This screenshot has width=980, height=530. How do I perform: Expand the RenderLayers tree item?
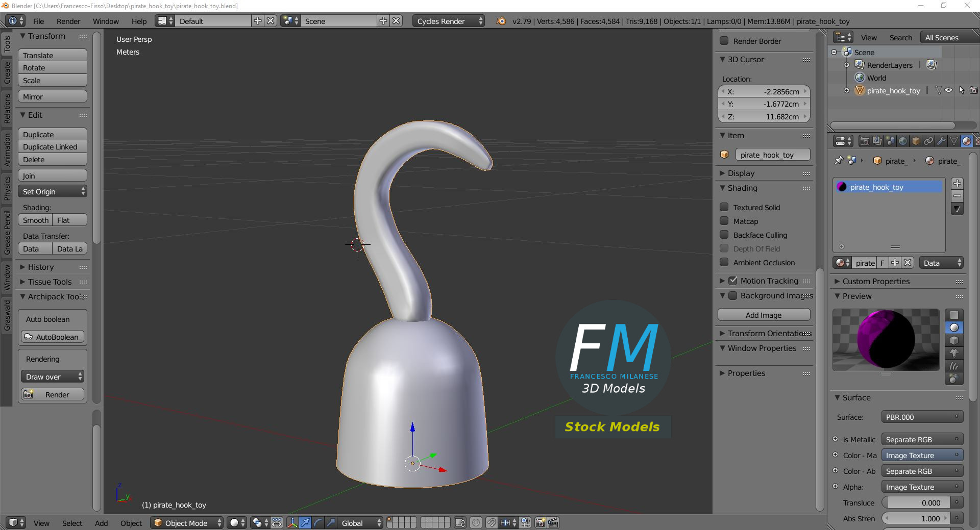pyautogui.click(x=847, y=65)
